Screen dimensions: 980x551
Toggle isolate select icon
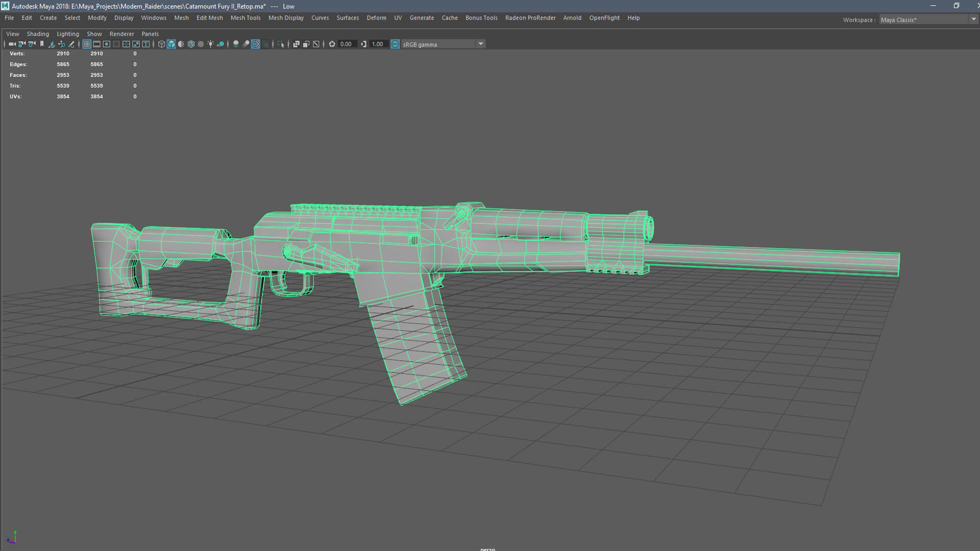tap(280, 44)
